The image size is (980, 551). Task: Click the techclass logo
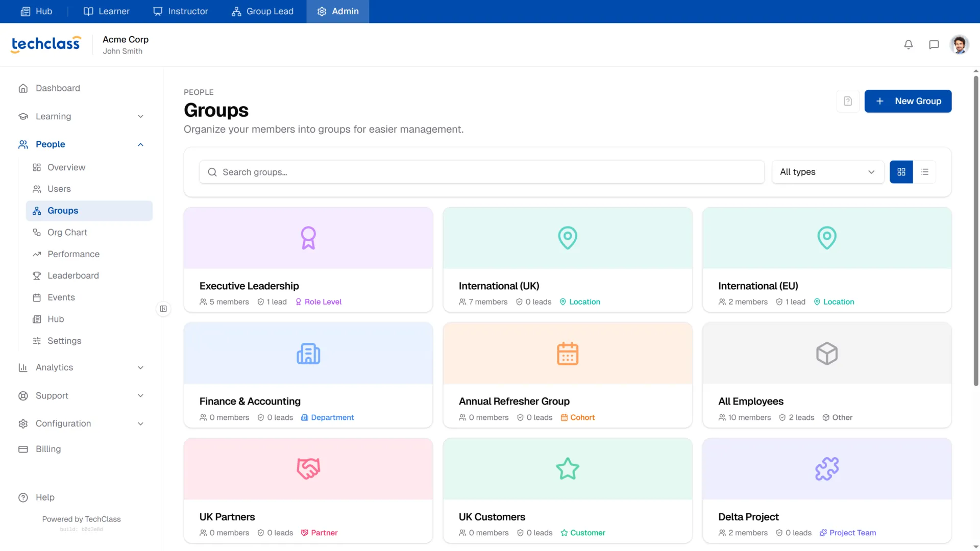[46, 44]
